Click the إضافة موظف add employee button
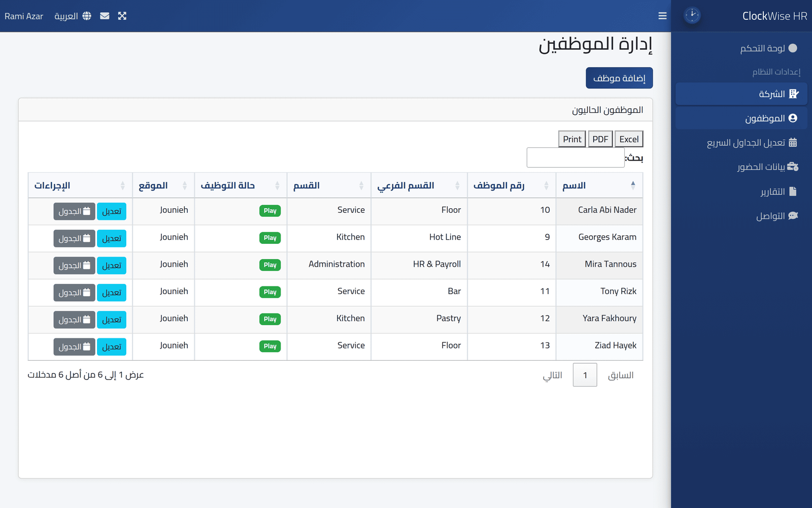The width and height of the screenshot is (812, 508). click(619, 78)
